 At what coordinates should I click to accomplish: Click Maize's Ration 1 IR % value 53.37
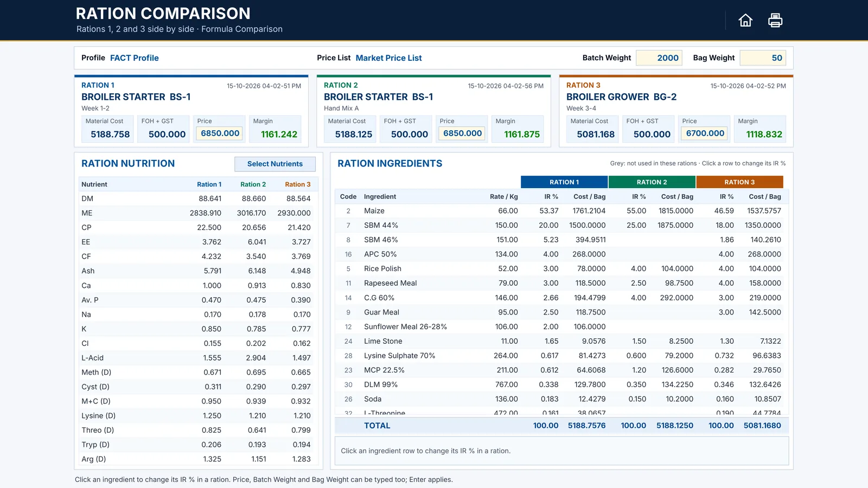(549, 211)
